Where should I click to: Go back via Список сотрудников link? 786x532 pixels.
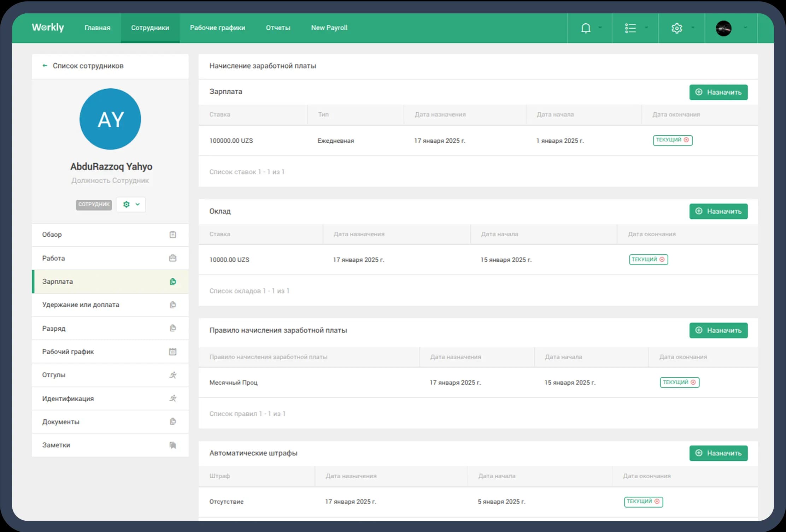[88, 66]
